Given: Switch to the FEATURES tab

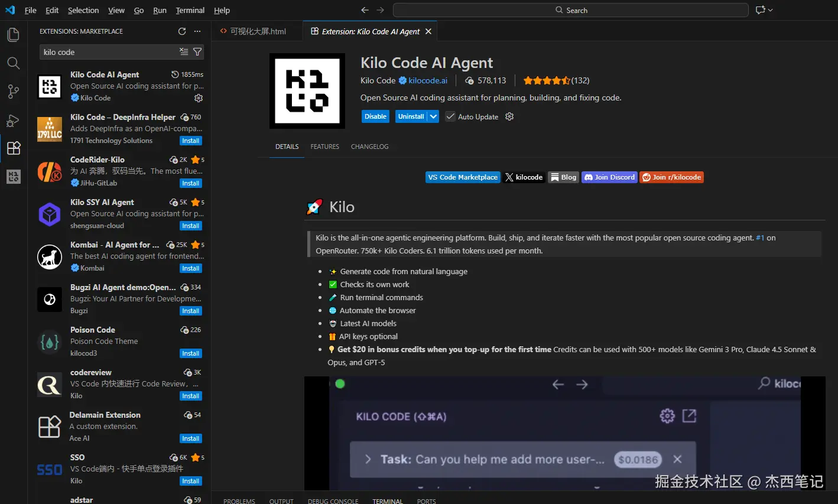Looking at the screenshot, I should [x=325, y=147].
